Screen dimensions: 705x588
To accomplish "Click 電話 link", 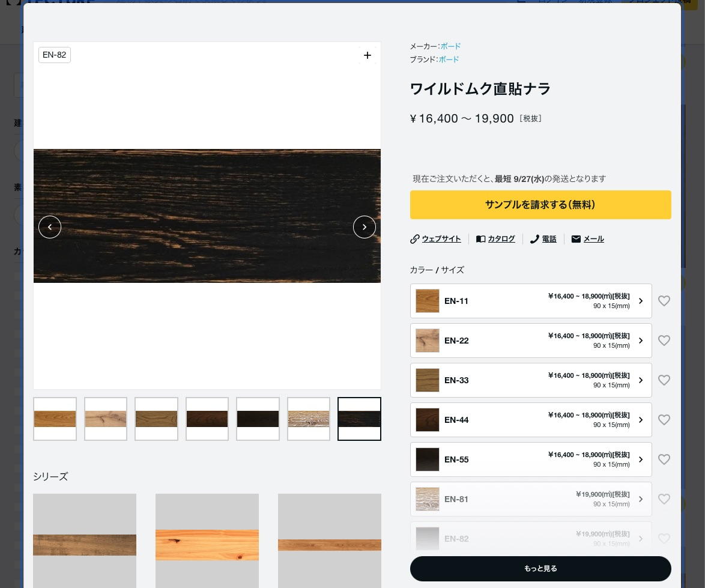I will pos(549,238).
